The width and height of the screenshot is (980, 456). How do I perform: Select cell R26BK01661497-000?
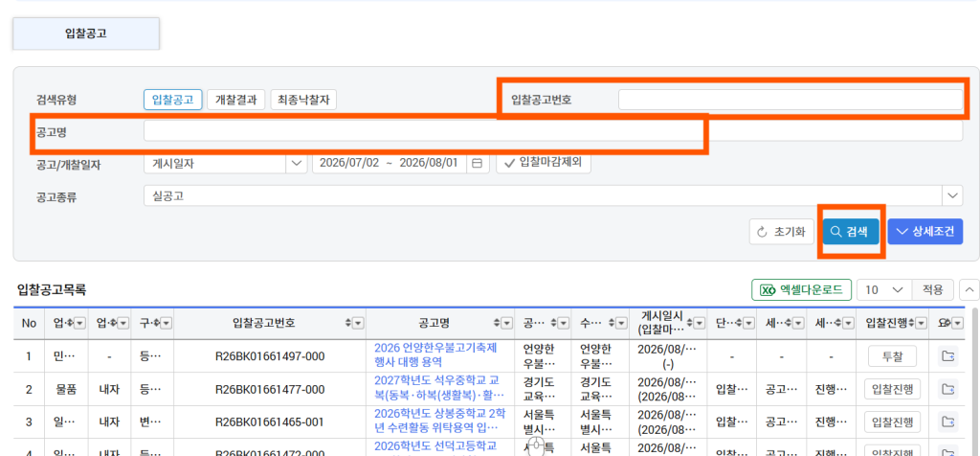pyautogui.click(x=270, y=356)
